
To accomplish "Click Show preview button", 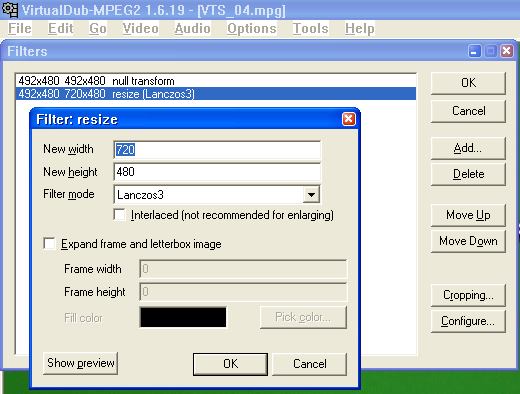I will point(80,363).
